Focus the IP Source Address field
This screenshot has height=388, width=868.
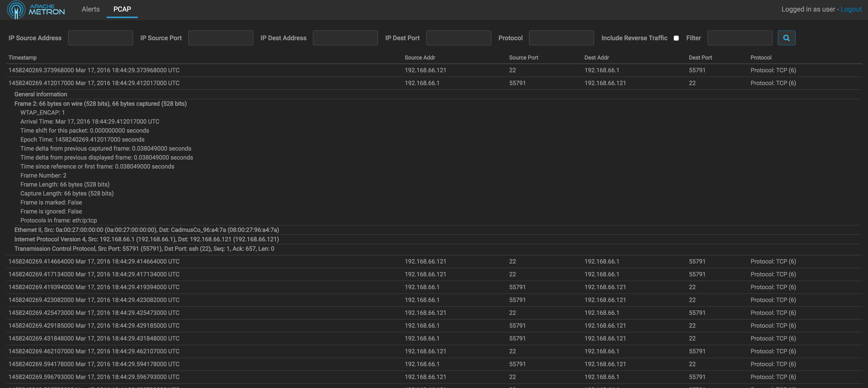pyautogui.click(x=100, y=38)
